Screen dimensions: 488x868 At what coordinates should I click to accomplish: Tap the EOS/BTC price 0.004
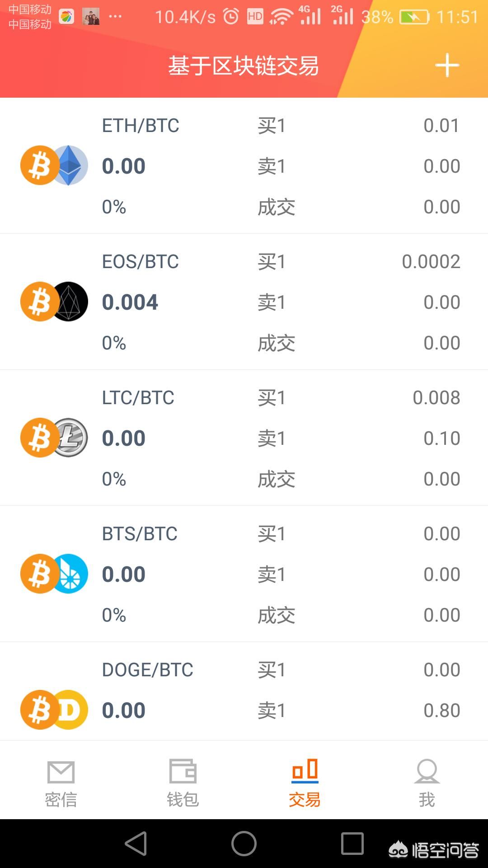coord(130,302)
